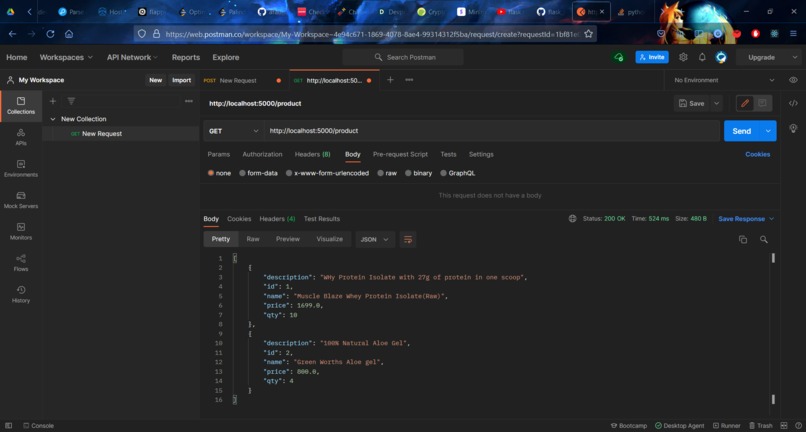Viewport: 806px width, 432px height.
Task: Search the response with magnifier icon
Action: click(764, 239)
